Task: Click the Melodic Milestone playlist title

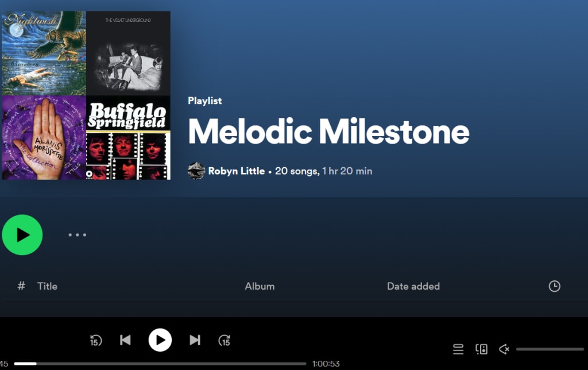Action: coord(328,132)
